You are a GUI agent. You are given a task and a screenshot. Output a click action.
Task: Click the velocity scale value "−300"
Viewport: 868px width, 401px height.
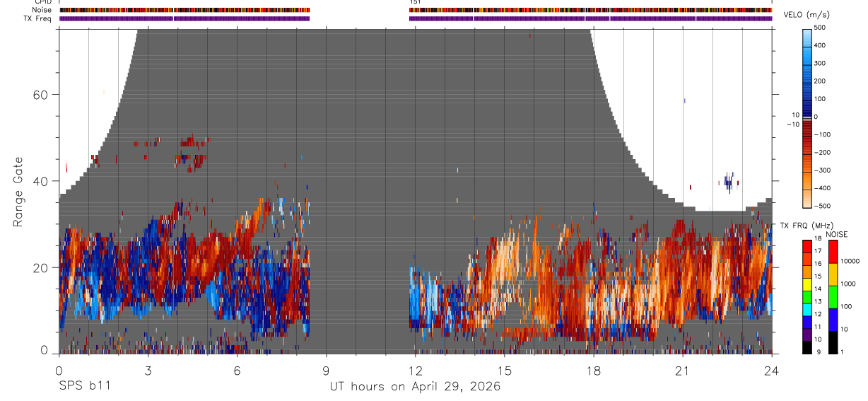823,170
